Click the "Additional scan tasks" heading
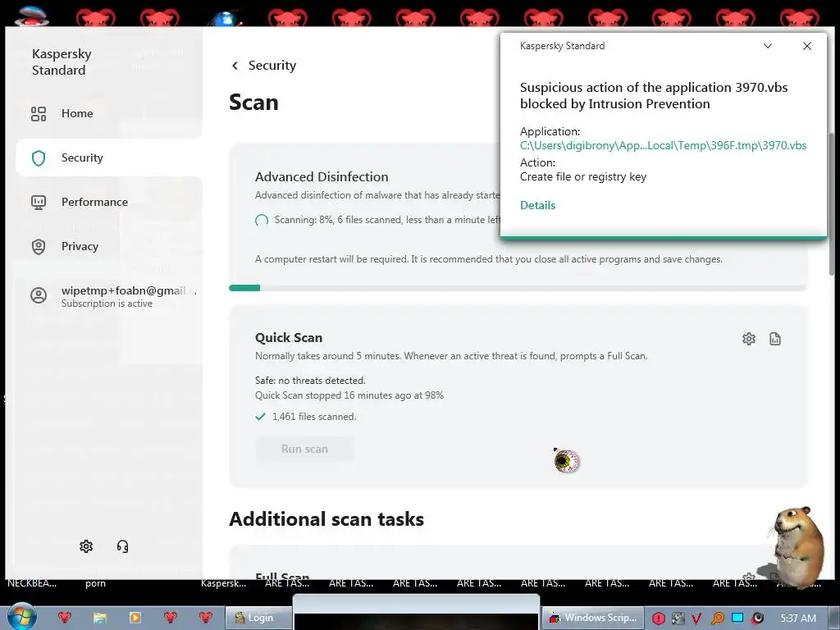840x630 pixels. pos(326,519)
